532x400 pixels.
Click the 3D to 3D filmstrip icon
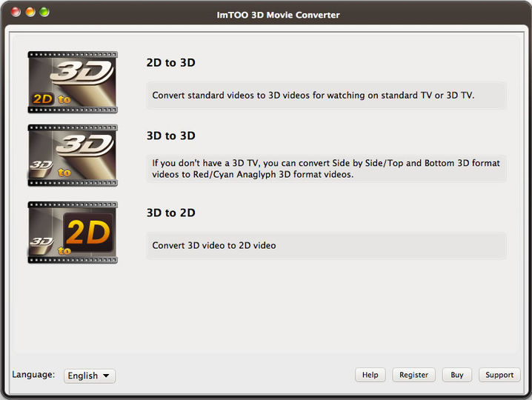[73, 155]
